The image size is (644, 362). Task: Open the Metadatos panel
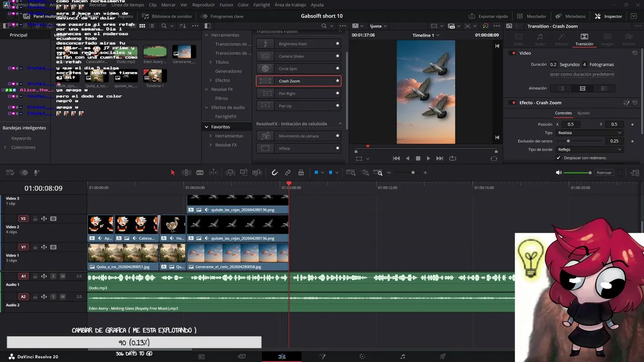pyautogui.click(x=571, y=16)
